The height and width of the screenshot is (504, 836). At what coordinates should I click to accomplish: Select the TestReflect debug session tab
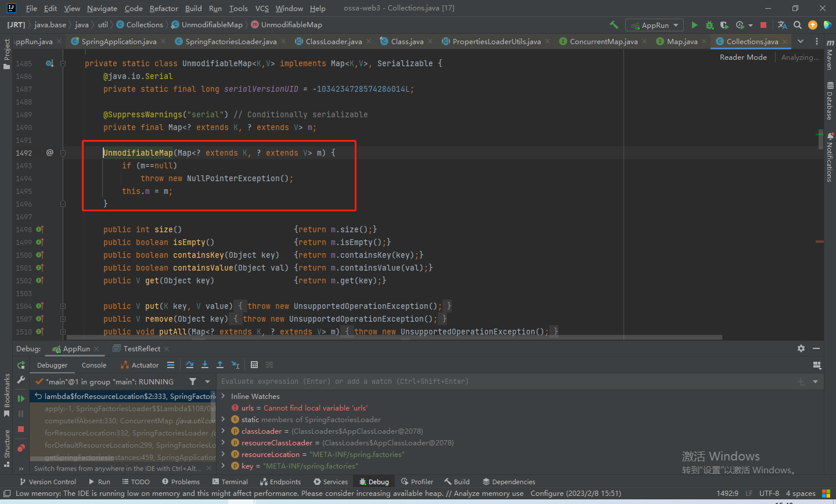[142, 348]
